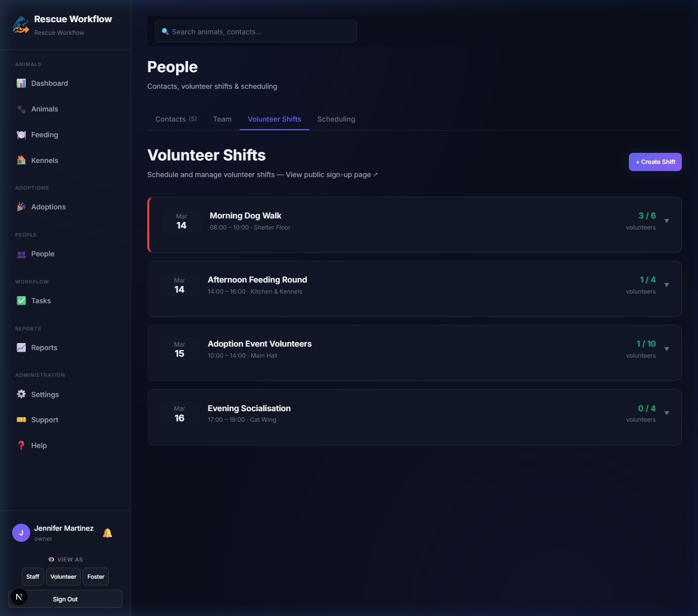The height and width of the screenshot is (616, 698).
Task: Open the View public sign-up page link
Action: point(331,175)
